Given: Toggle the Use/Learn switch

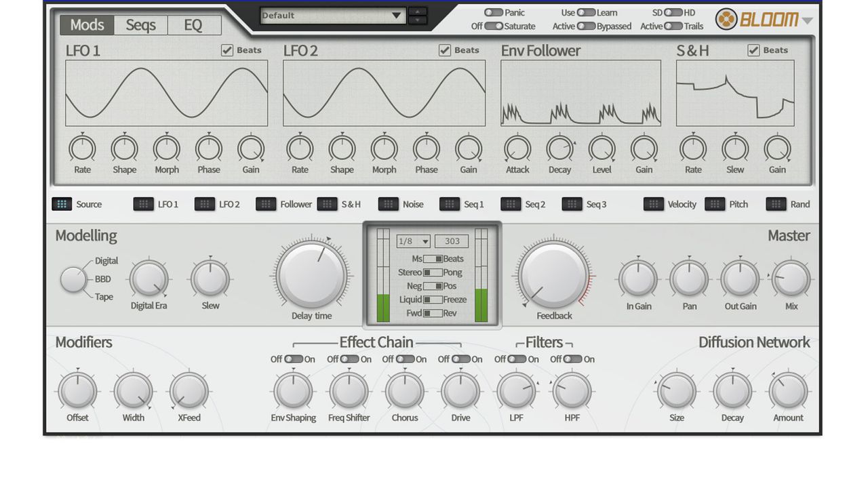Looking at the screenshot, I should (x=586, y=13).
